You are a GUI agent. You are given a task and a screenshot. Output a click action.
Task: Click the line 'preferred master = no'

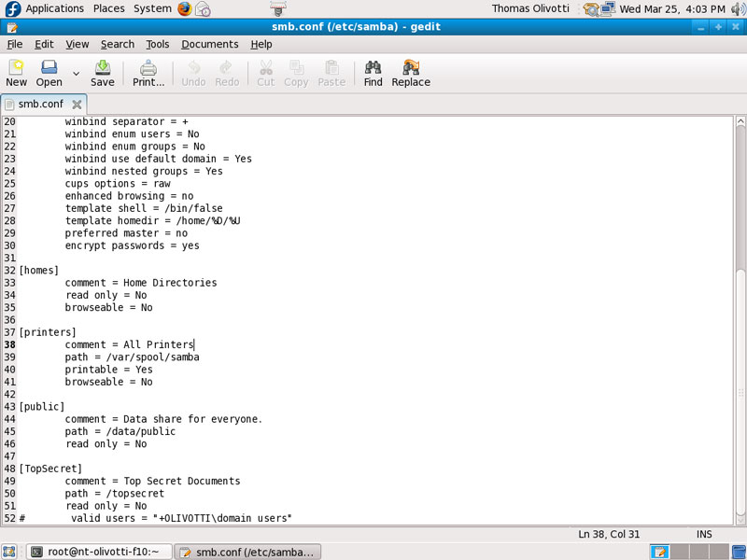(126, 233)
